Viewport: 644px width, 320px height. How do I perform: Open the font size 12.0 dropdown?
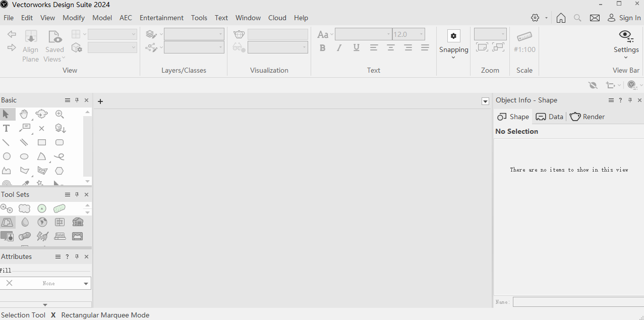coord(408,34)
